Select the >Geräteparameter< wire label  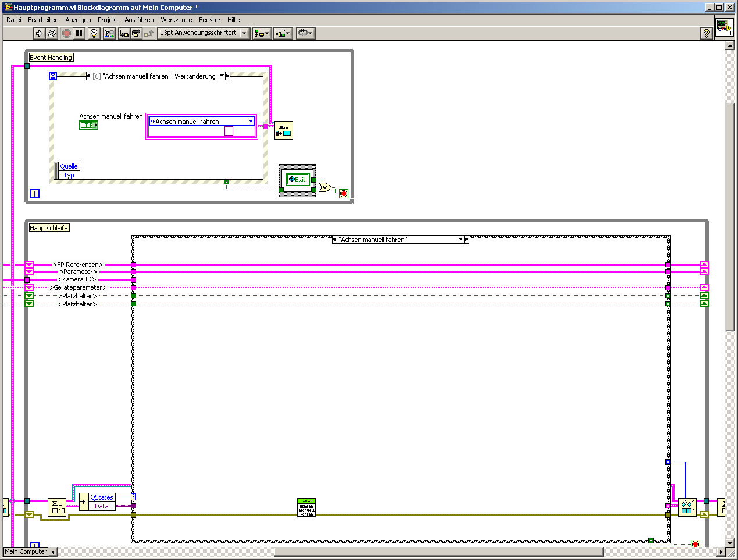click(x=78, y=287)
